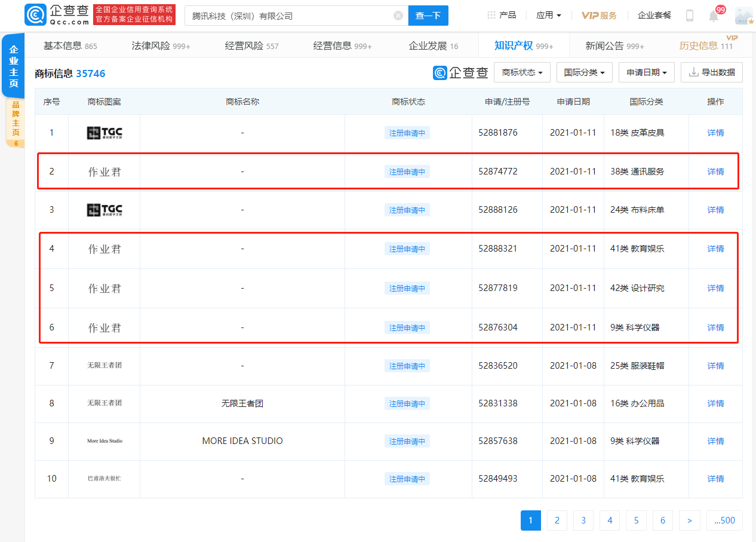Image resolution: width=756 pixels, height=542 pixels.
Task: Click 商标信息 35746 heading
Action: pyautogui.click(x=70, y=74)
